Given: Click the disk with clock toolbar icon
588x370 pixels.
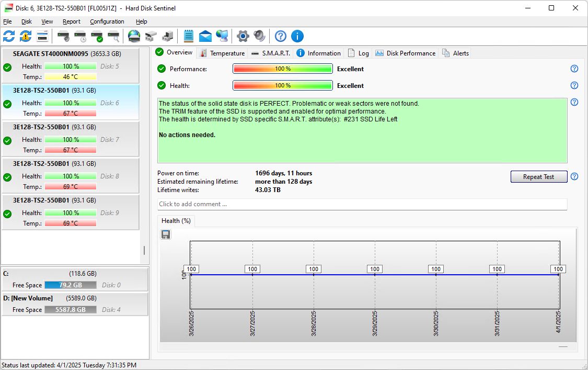Looking at the screenshot, I should pos(80,37).
